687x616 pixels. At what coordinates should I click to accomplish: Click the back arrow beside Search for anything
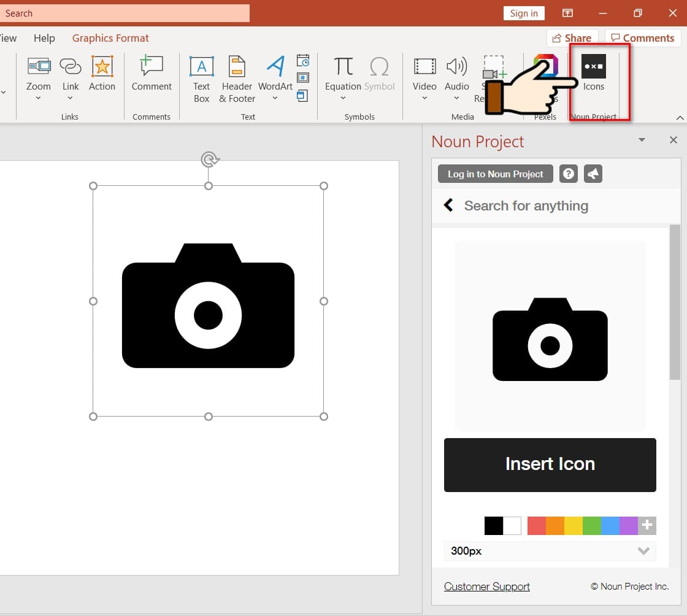(449, 206)
